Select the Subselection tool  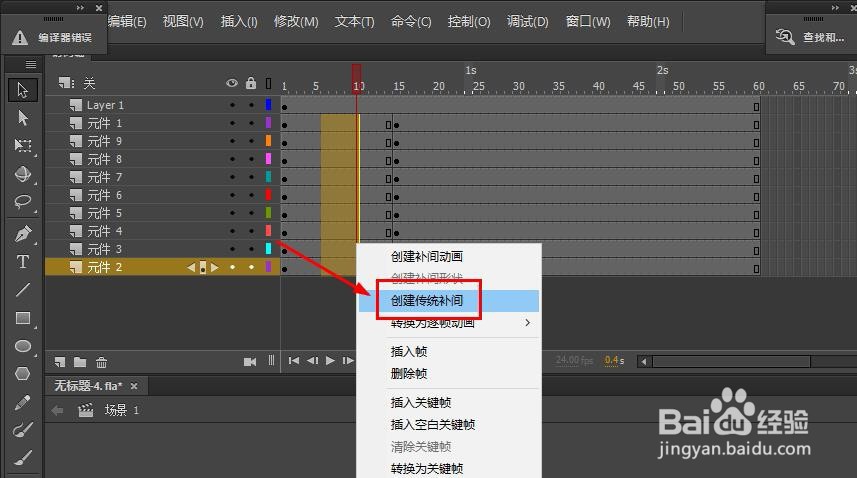coord(22,117)
